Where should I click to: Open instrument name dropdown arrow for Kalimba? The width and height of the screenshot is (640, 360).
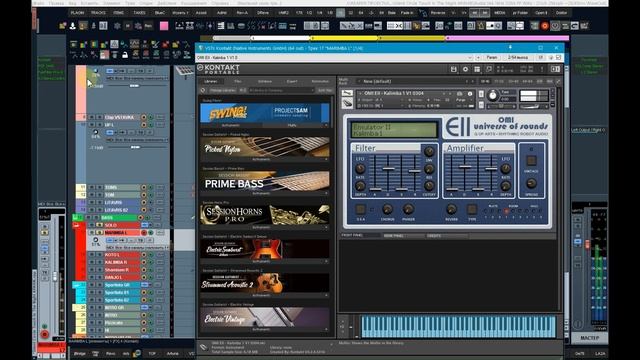360,93
